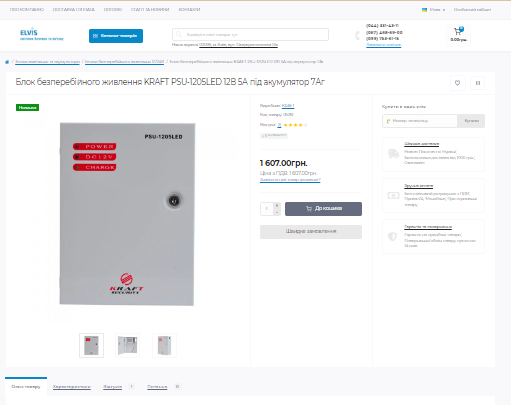Click the delivery truck icon
Viewport: 511px width, 405px height.
coord(393,154)
